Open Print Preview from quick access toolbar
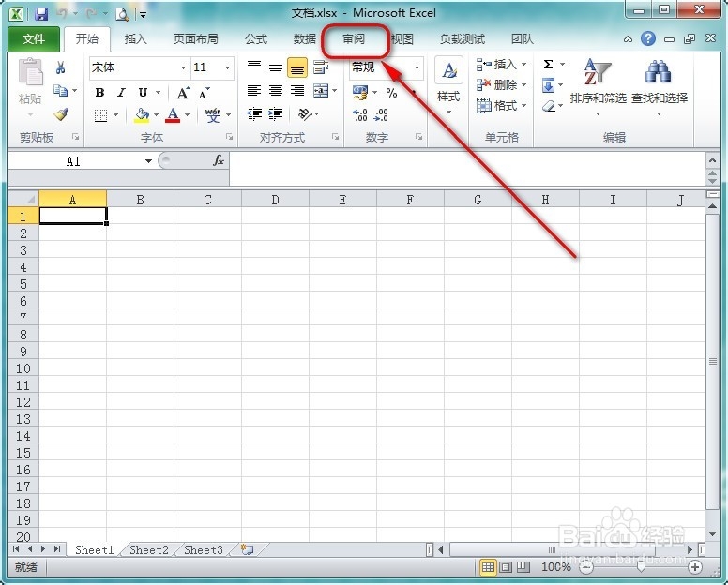This screenshot has height=585, width=728. pos(122,14)
